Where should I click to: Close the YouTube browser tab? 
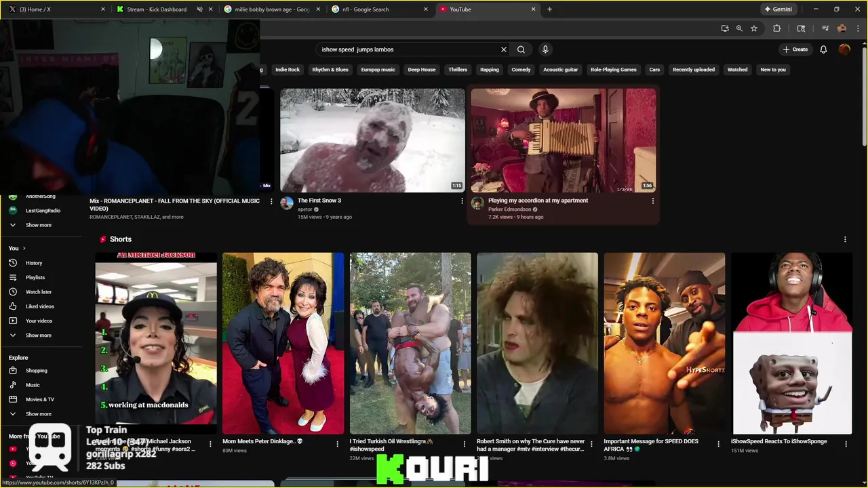pyautogui.click(x=534, y=9)
